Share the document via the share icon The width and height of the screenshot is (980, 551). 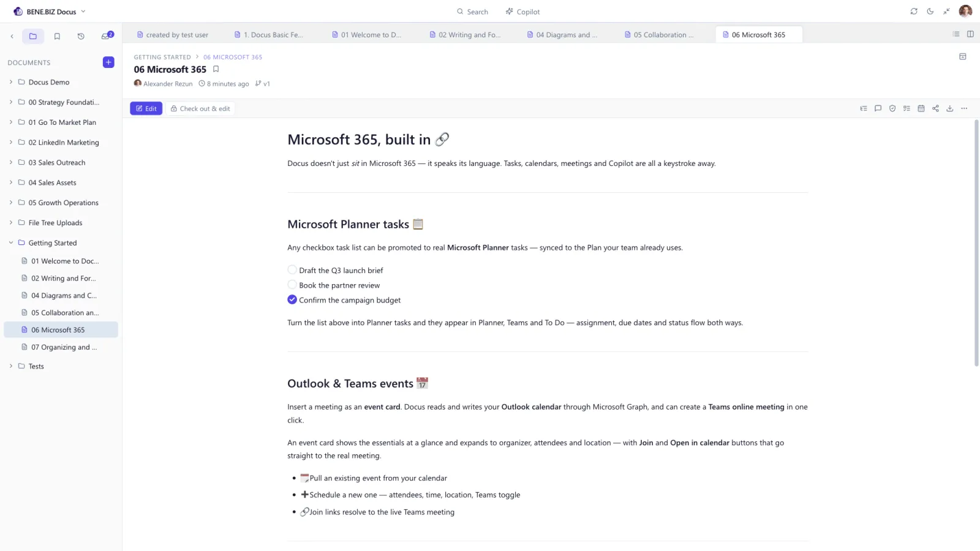935,108
